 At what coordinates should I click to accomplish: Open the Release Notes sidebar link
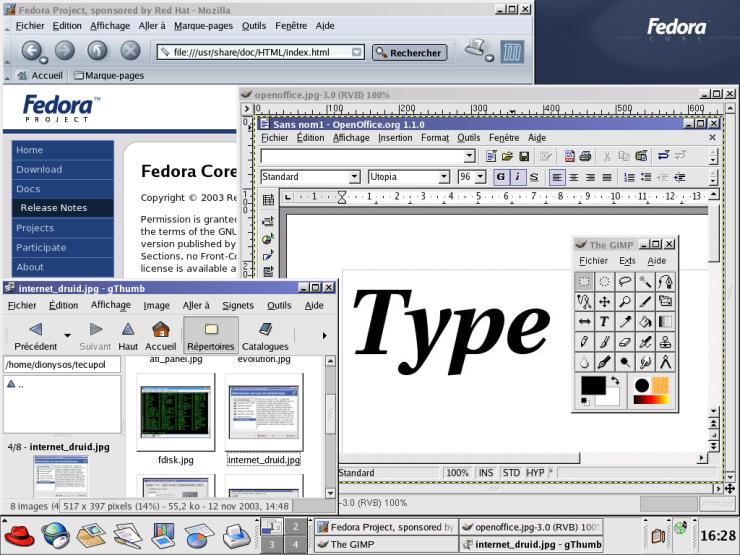[63, 208]
